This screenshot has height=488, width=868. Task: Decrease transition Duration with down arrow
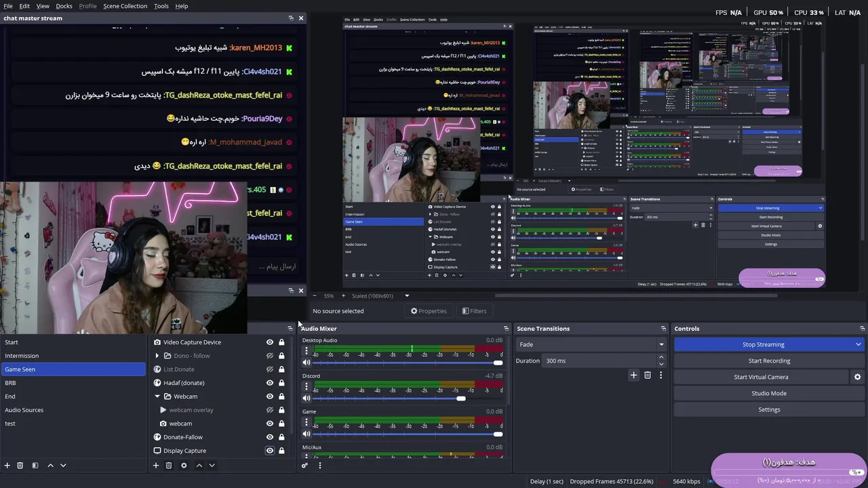pyautogui.click(x=663, y=364)
